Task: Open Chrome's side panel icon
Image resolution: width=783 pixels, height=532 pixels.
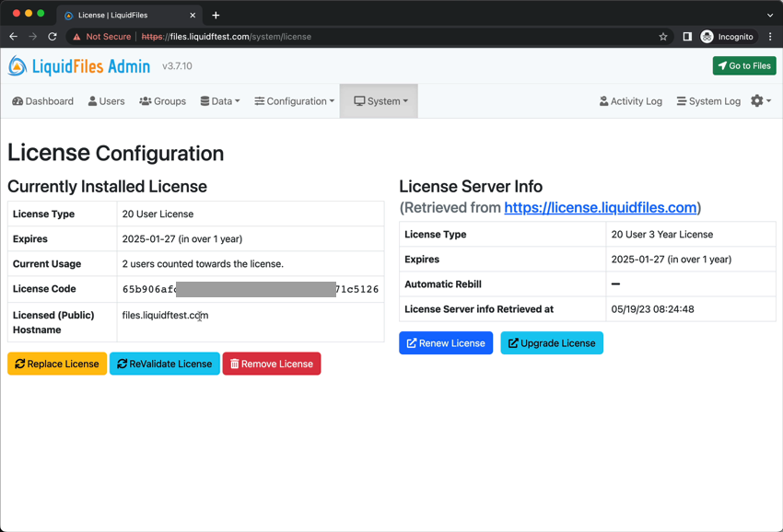Action: point(685,37)
